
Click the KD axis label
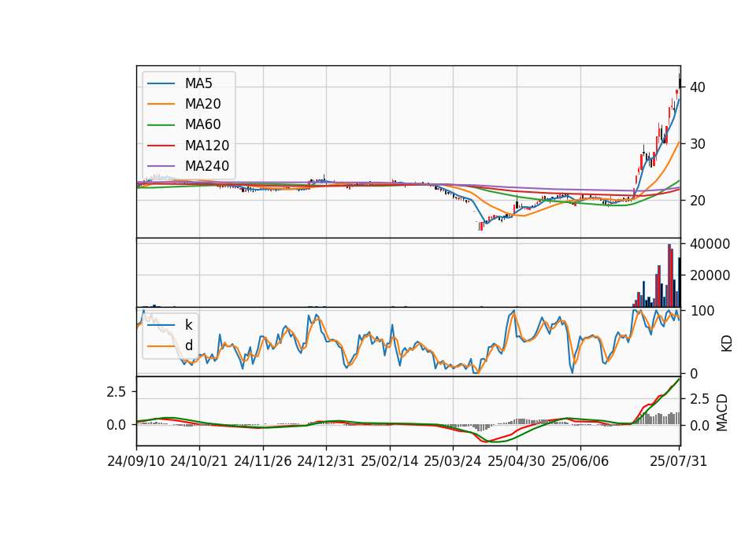[727, 343]
